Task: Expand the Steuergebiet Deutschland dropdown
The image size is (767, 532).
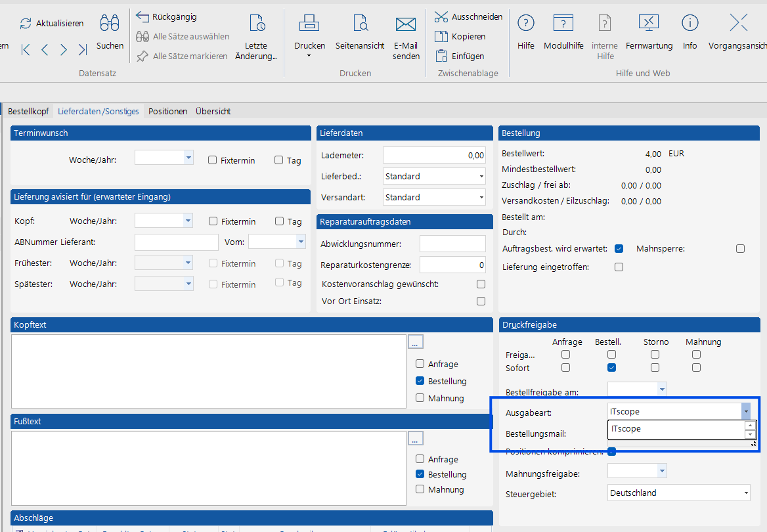Action: click(746, 493)
